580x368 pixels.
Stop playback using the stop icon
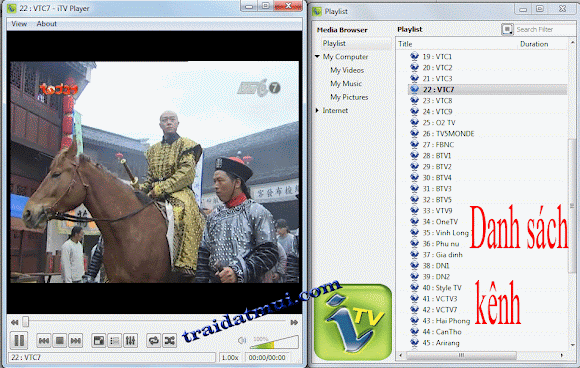(60, 340)
